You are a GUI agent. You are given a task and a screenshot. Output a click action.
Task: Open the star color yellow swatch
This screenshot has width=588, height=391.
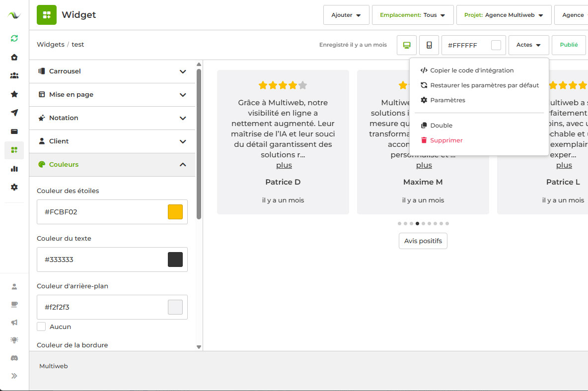[x=175, y=212]
